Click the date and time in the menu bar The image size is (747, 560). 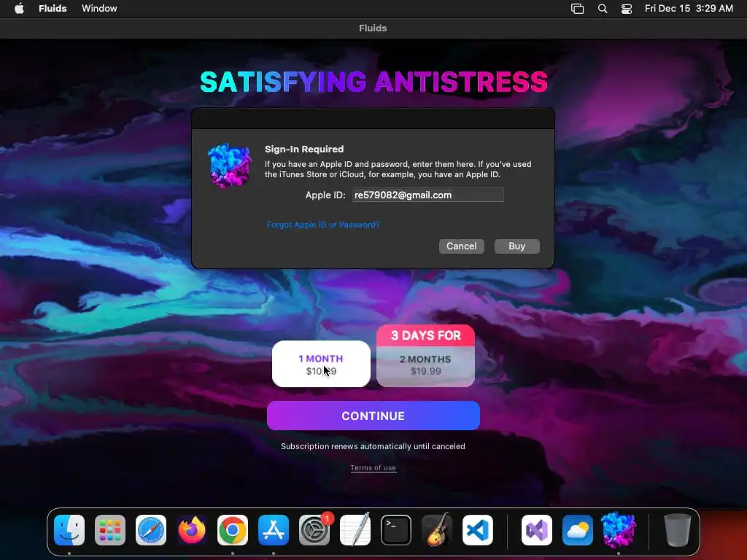689,9
